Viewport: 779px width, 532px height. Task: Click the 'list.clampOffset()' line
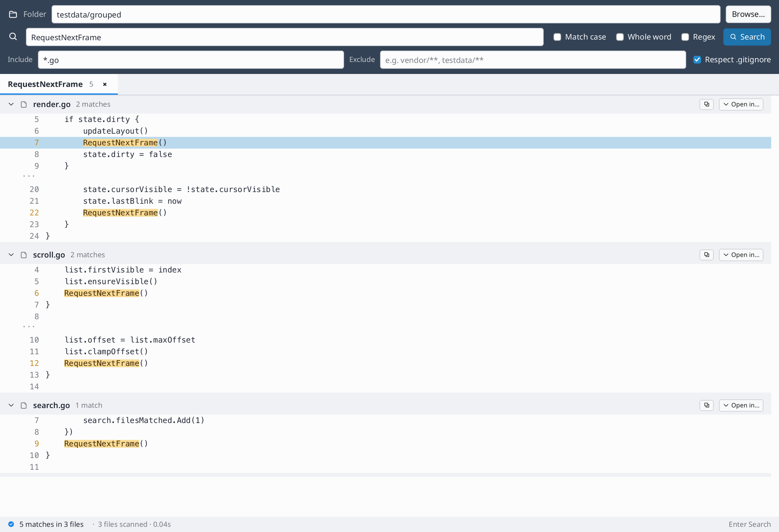[386, 351]
